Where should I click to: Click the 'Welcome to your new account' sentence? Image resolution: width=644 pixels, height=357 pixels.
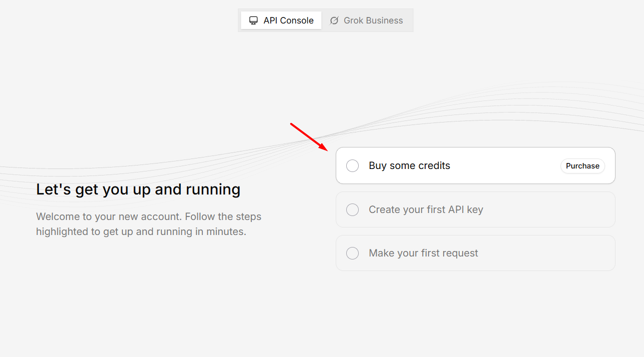point(148,217)
